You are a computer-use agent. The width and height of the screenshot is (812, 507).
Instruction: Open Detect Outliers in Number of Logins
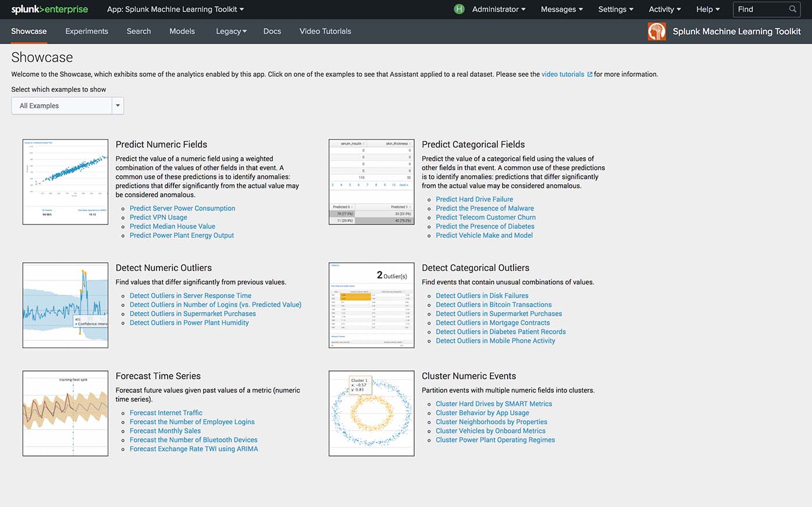click(x=215, y=305)
